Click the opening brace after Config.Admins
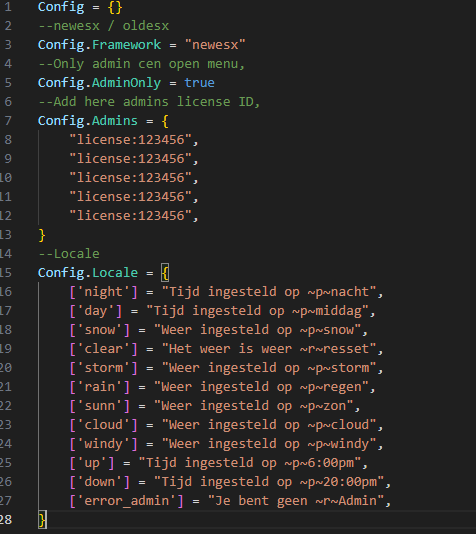476x534 pixels. click(165, 121)
